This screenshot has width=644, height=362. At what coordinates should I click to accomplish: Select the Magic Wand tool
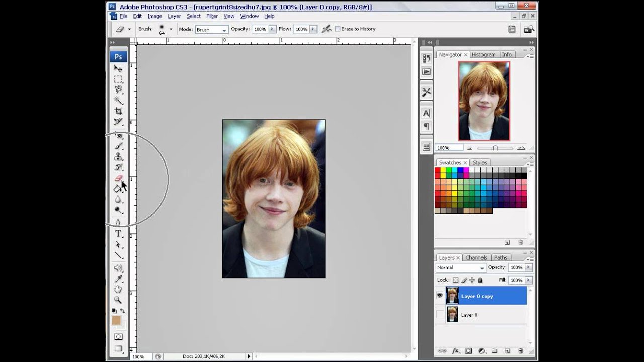click(x=118, y=101)
